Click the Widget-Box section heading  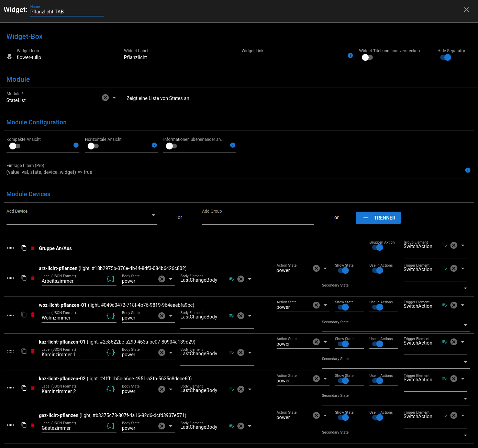pyautogui.click(x=24, y=36)
